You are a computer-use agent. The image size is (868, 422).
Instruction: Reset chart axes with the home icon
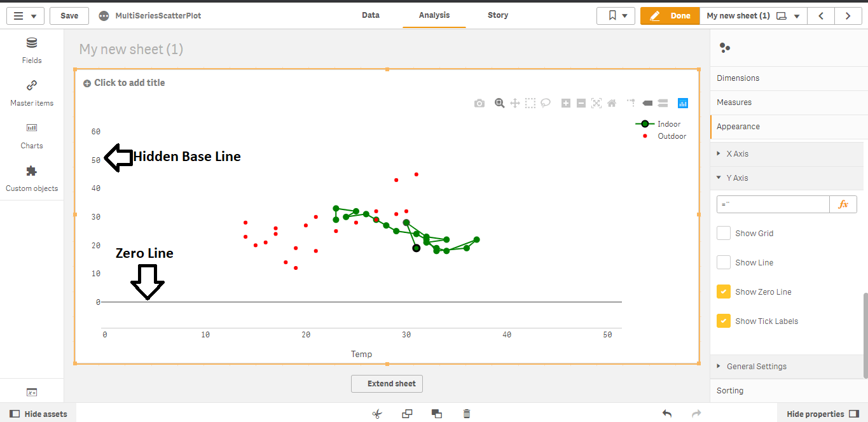pyautogui.click(x=611, y=102)
